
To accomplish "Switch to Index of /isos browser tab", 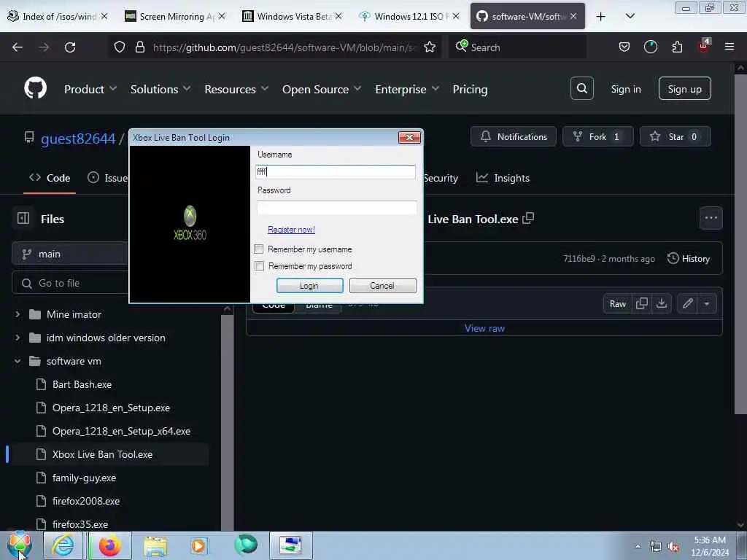I will tap(58, 17).
